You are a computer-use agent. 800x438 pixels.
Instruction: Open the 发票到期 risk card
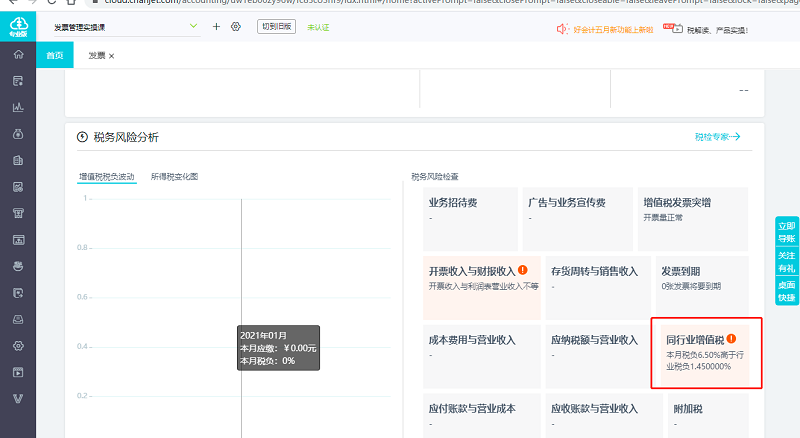702,288
